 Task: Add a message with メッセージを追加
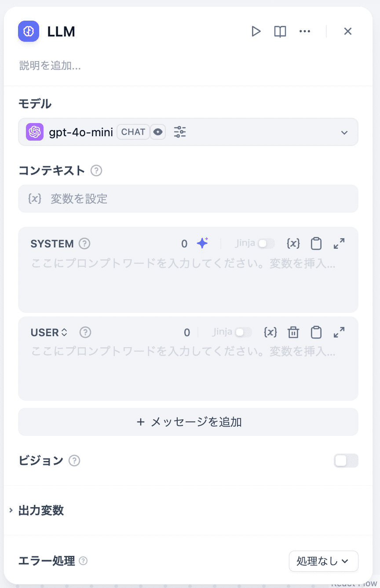(188, 421)
